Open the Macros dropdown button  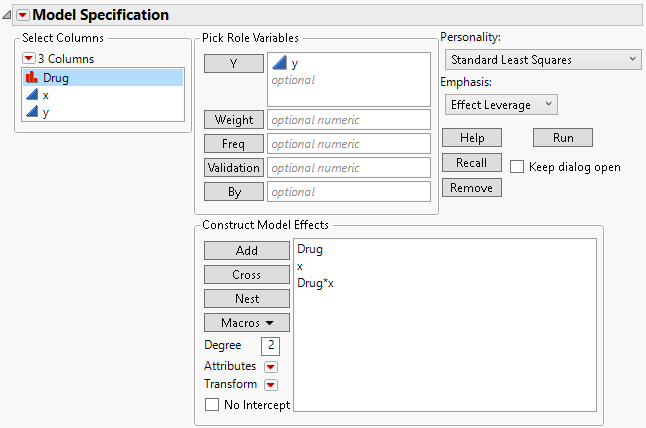[x=246, y=323]
